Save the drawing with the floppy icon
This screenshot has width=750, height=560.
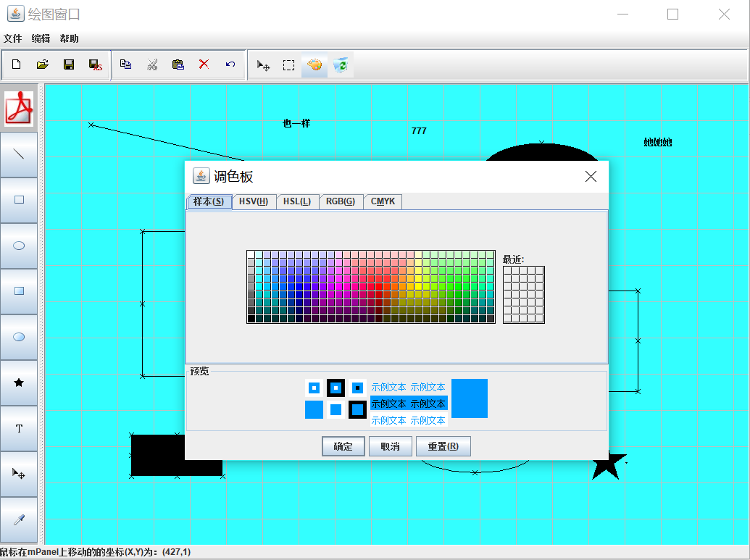pyautogui.click(x=69, y=64)
